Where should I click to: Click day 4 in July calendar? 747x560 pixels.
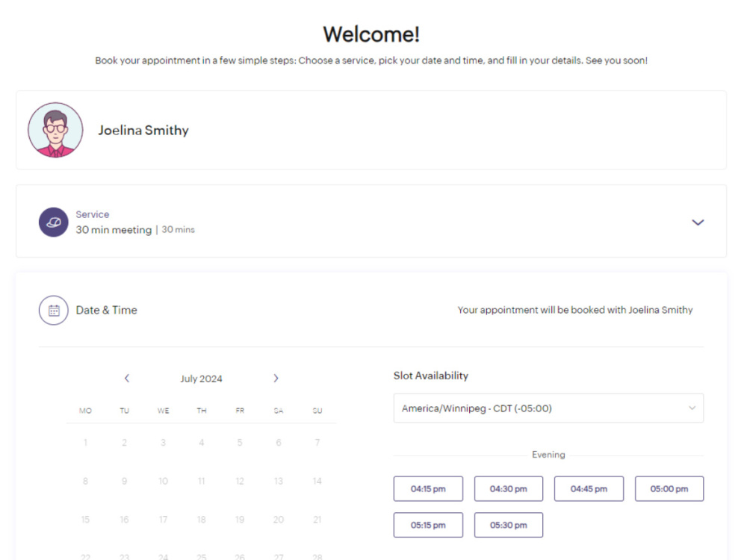point(202,442)
